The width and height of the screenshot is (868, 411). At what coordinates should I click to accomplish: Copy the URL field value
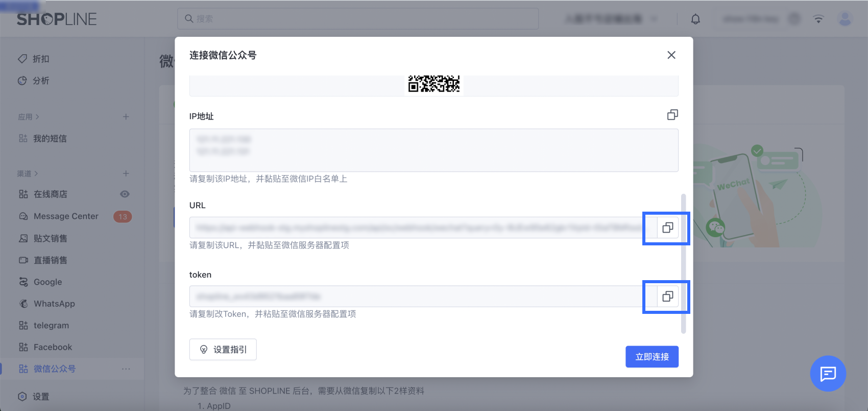pyautogui.click(x=668, y=227)
